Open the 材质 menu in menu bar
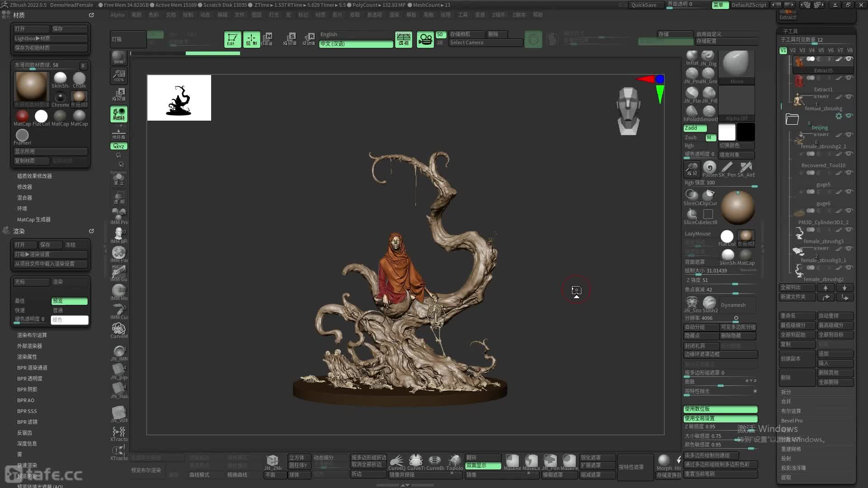The height and width of the screenshot is (488, 868). [x=321, y=15]
